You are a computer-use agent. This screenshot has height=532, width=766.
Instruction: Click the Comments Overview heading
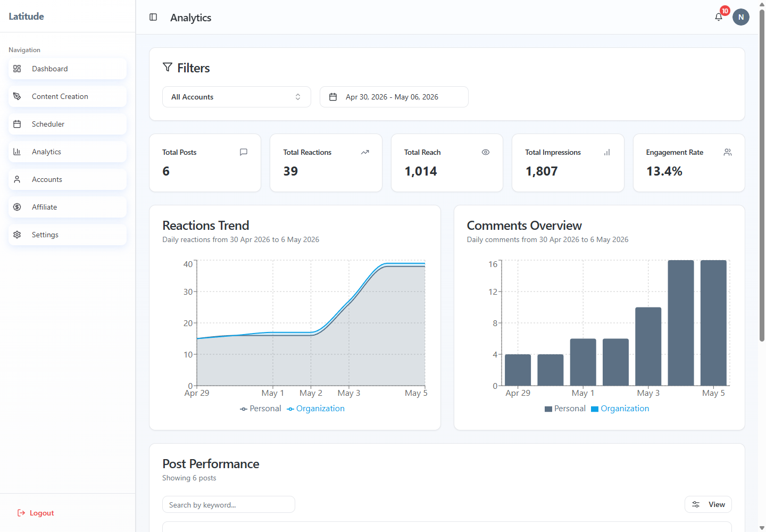pos(524,226)
